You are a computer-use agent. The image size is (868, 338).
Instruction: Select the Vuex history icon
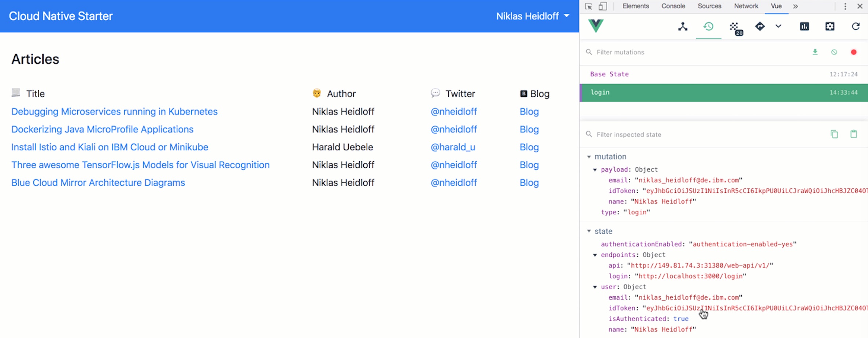pos(708,26)
